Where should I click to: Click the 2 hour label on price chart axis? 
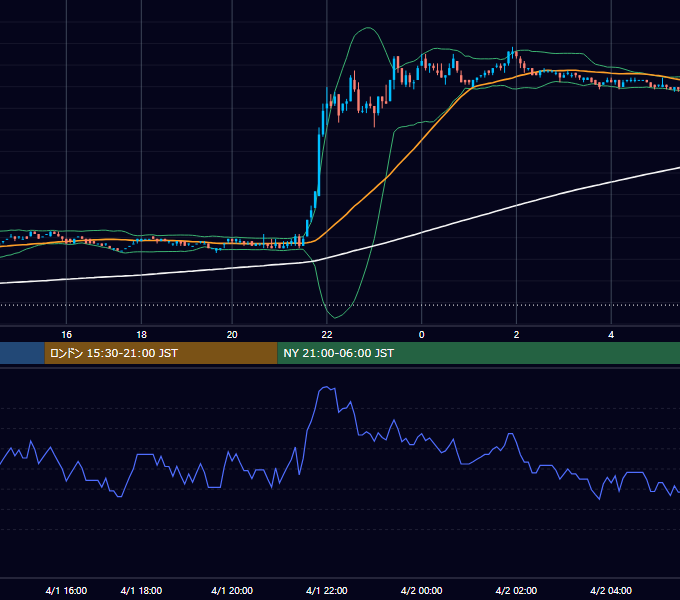point(516,335)
